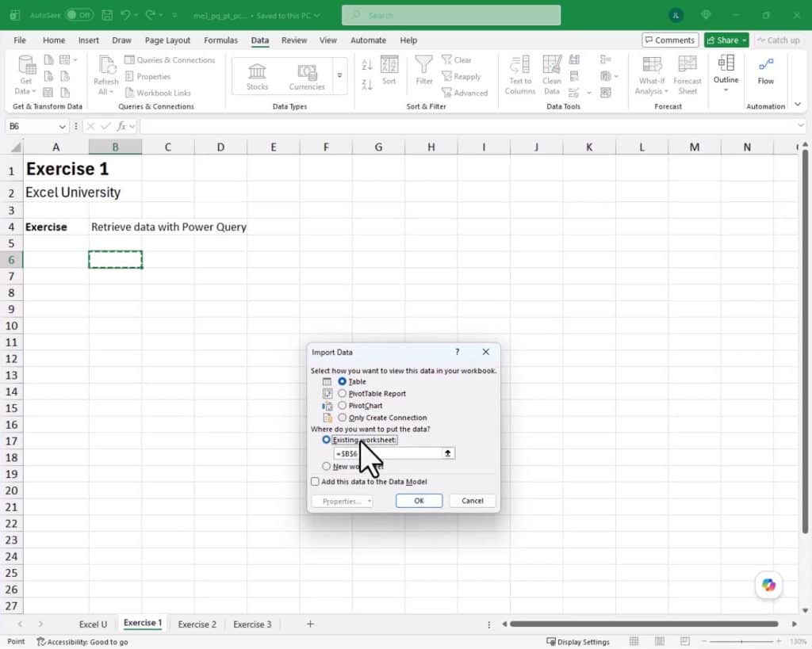The width and height of the screenshot is (812, 649).
Task: Open the Name Box dropdown
Action: pyautogui.click(x=62, y=126)
